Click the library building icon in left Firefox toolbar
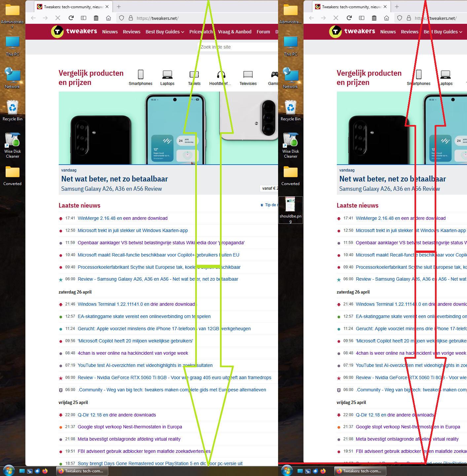 tap(96, 18)
